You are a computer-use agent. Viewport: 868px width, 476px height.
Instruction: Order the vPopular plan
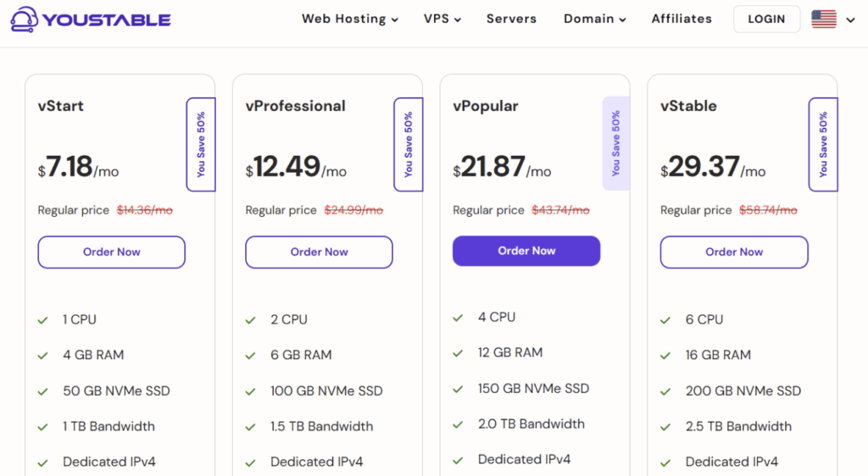[526, 251]
